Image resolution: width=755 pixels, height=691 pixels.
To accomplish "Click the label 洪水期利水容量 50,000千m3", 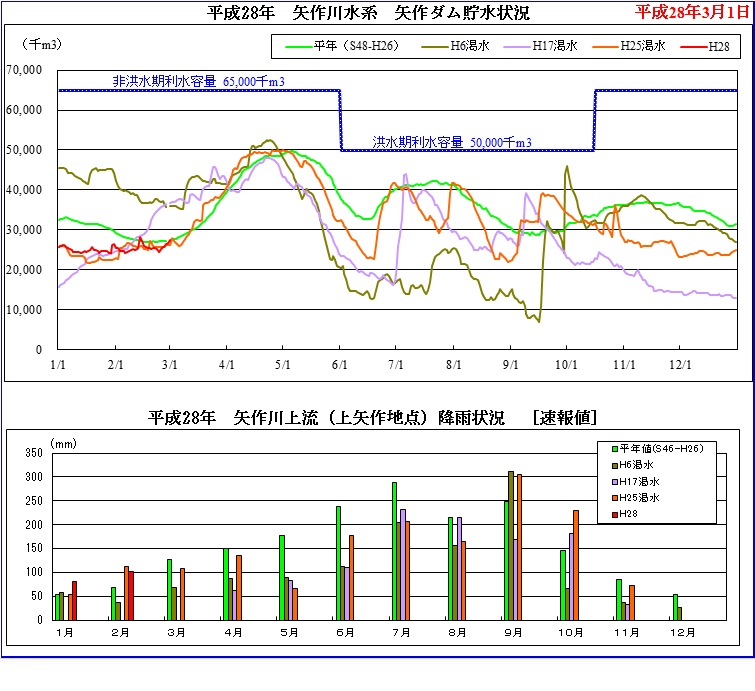I will click(452, 142).
